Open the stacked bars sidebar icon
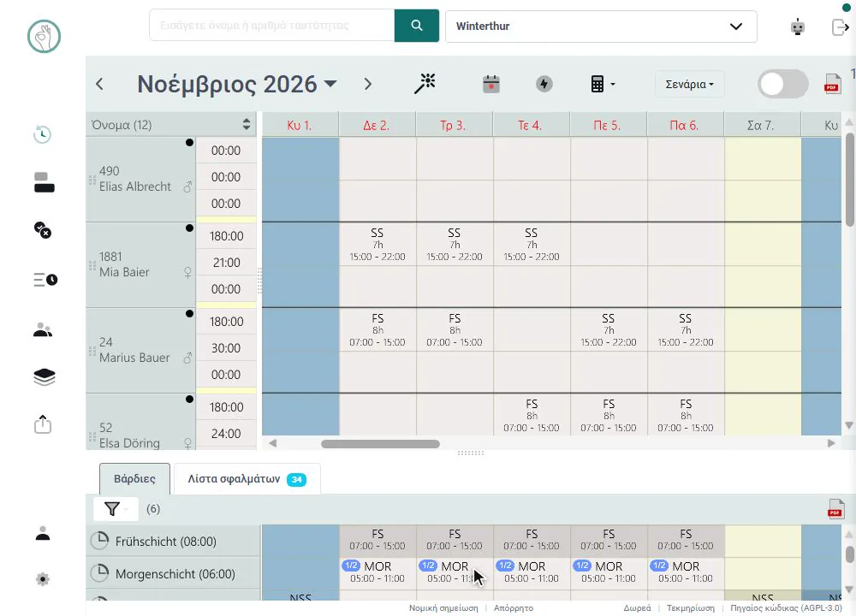Screen dimensions: 856x616 tap(45, 182)
